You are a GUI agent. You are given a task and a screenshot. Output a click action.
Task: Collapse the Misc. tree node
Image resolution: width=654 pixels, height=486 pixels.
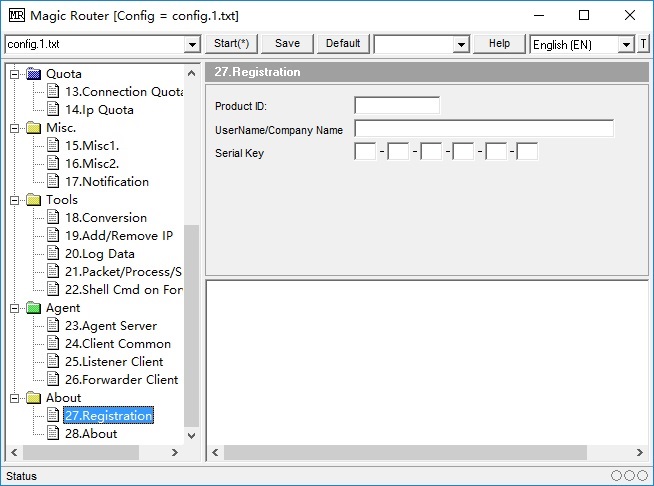pyautogui.click(x=15, y=128)
